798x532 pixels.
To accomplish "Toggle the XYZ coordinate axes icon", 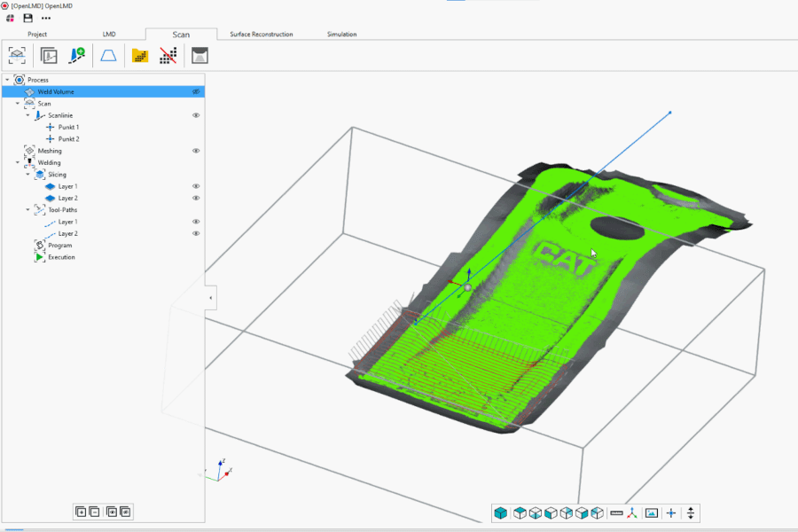I will 632,513.
